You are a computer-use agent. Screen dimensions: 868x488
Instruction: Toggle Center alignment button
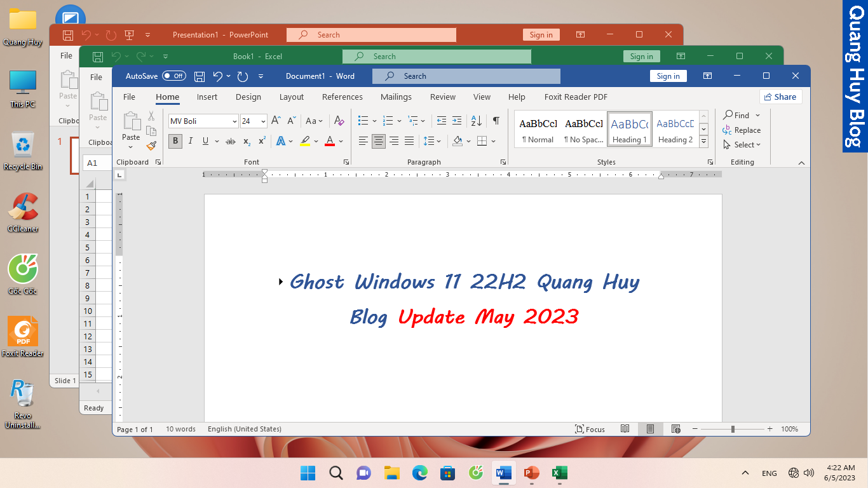click(379, 141)
